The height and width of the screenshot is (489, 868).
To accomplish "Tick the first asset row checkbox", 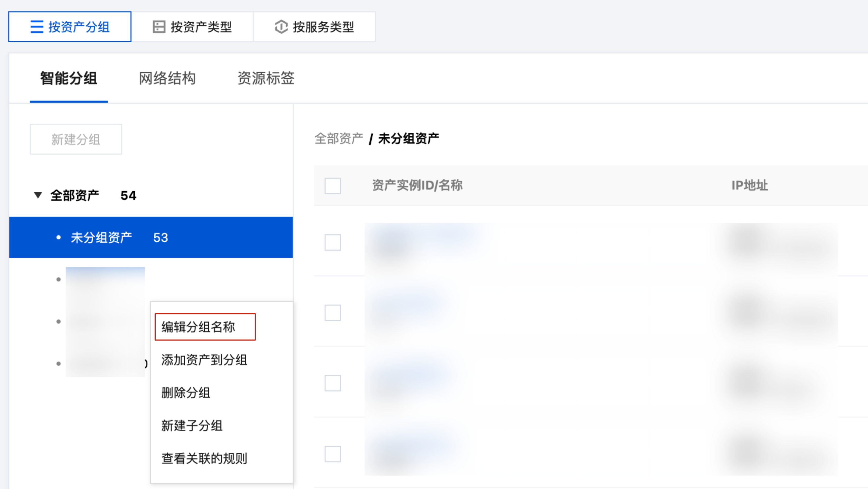I will tap(333, 242).
